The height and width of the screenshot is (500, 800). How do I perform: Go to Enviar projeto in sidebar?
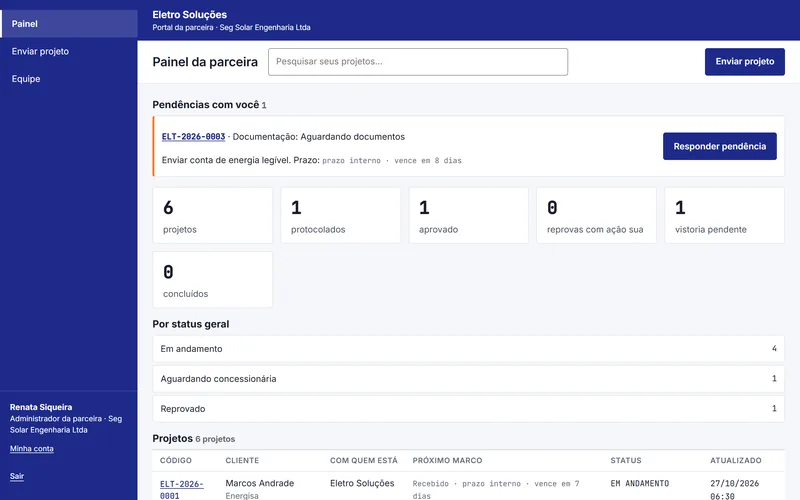click(x=69, y=51)
